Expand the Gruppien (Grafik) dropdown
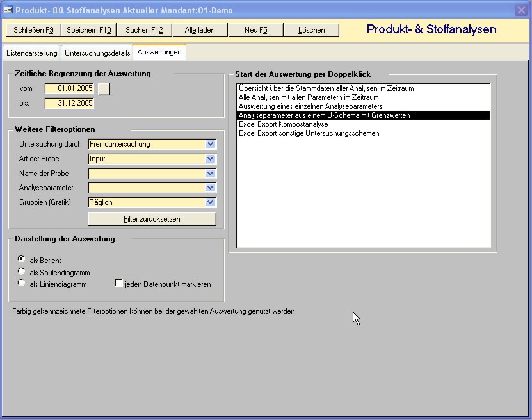This screenshot has width=532, height=420. pos(211,202)
